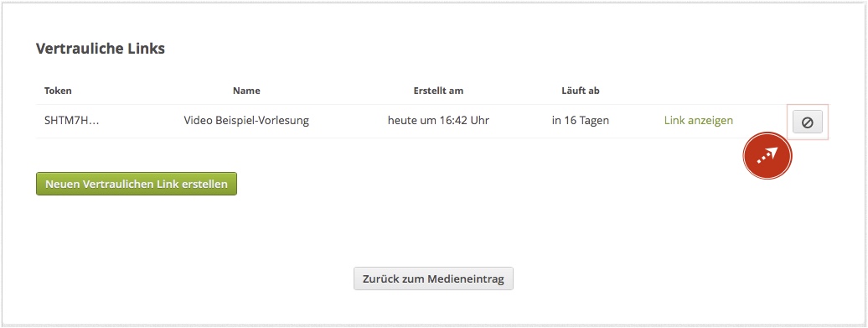Revoke the confidential link via ban icon
Screen dimensions: 868x328
click(x=807, y=122)
